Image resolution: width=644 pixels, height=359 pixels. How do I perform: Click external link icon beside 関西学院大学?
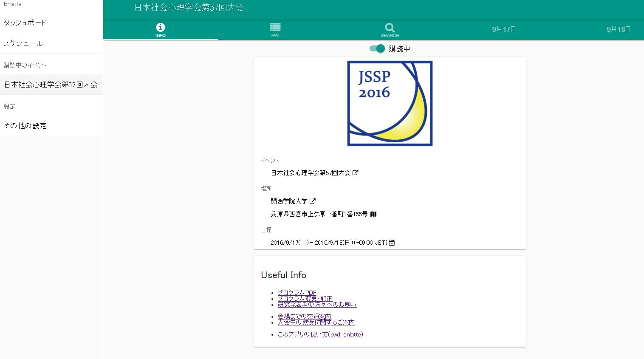(x=313, y=201)
